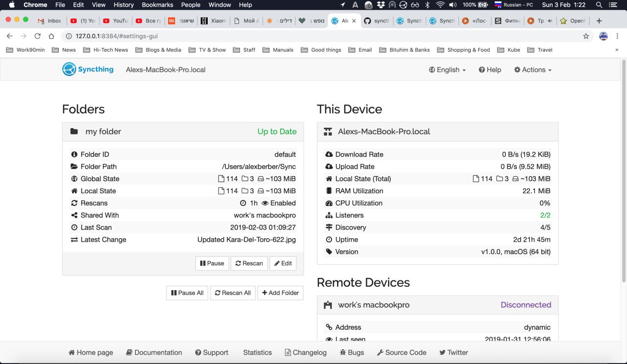Viewport: 627px width, 364px height.
Task: Click the folder icon beside my folder
Action: click(x=74, y=132)
